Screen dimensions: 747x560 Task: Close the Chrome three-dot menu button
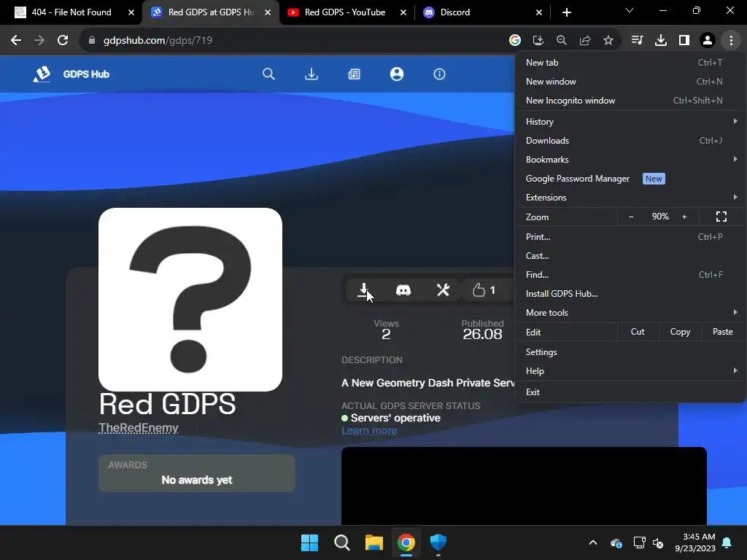pyautogui.click(x=731, y=41)
